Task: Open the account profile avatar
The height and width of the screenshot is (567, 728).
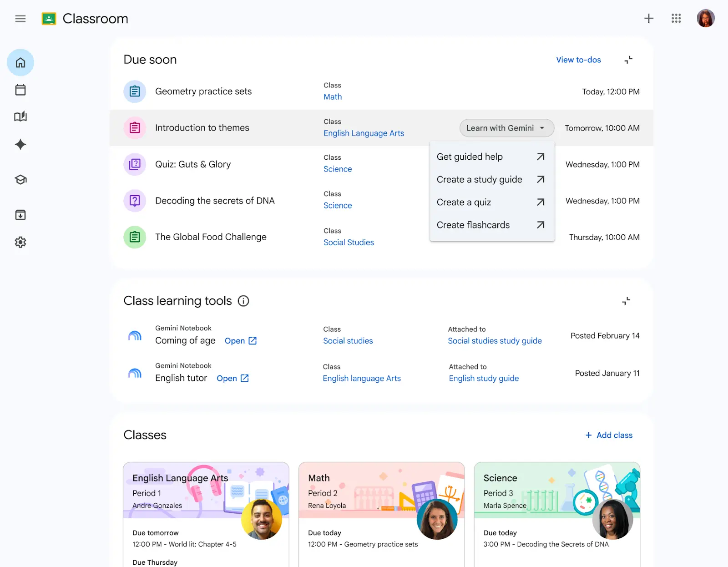Action: [x=706, y=18]
